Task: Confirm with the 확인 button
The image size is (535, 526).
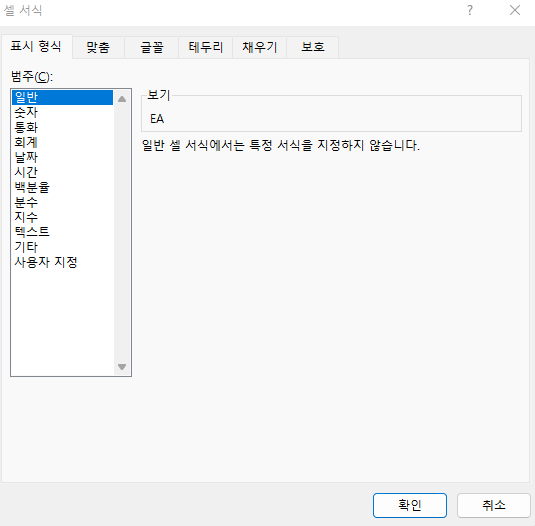Action: [x=410, y=505]
